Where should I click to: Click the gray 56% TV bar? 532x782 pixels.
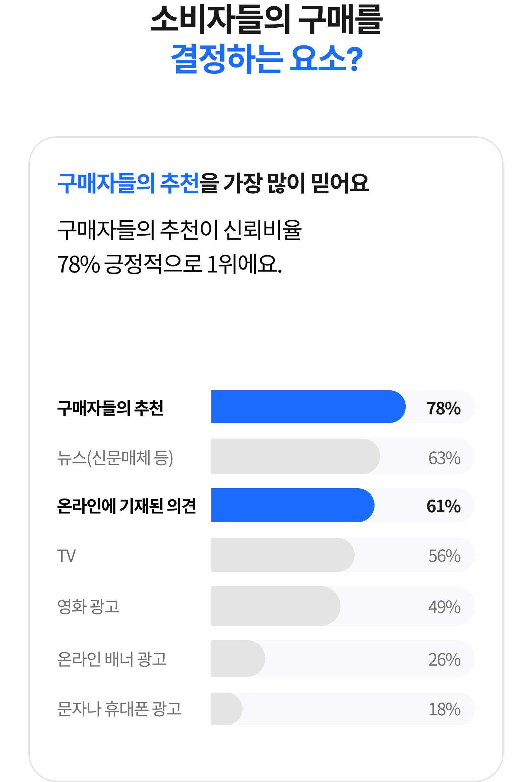(283, 555)
